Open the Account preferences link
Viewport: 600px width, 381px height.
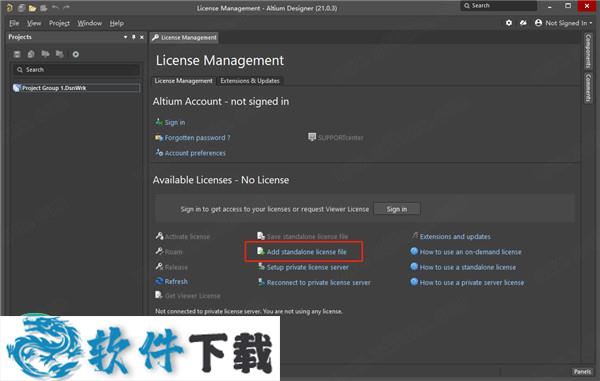coord(195,153)
